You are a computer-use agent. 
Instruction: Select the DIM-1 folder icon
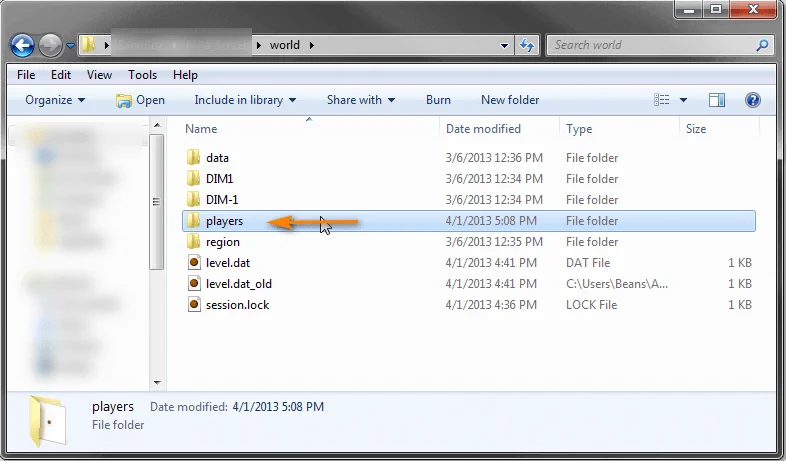coord(193,199)
